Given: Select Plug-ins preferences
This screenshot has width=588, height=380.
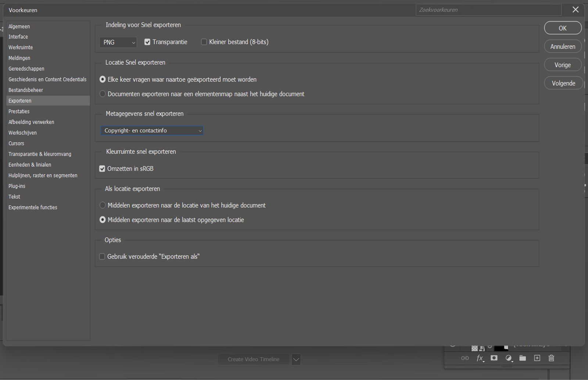Looking at the screenshot, I should [x=17, y=186].
